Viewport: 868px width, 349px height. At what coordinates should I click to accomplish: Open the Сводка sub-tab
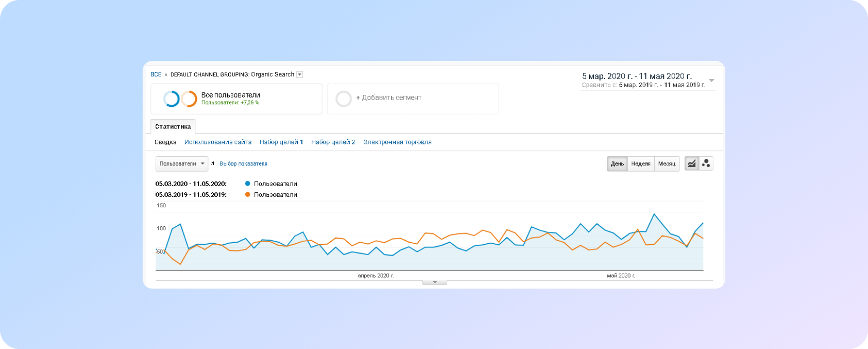pyautogui.click(x=165, y=142)
